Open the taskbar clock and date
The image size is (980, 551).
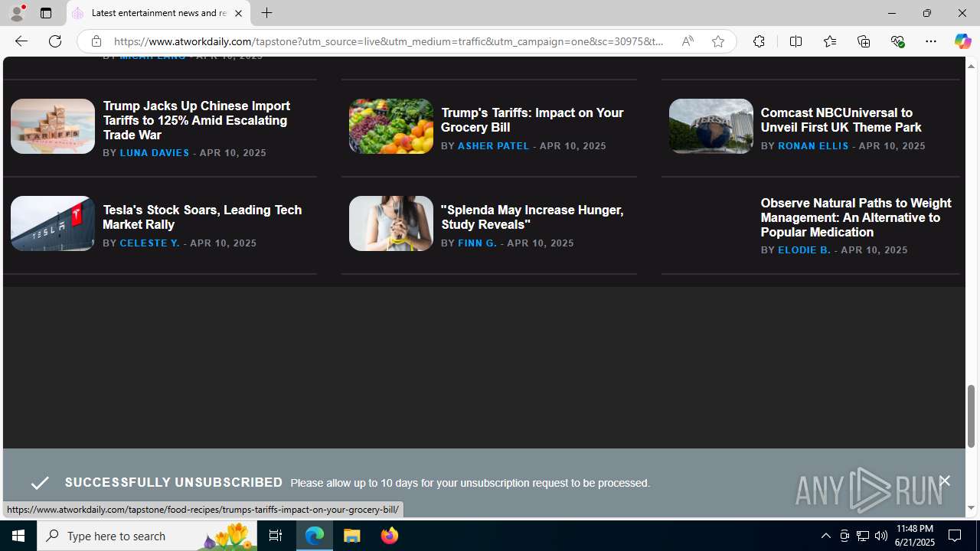[x=914, y=536]
